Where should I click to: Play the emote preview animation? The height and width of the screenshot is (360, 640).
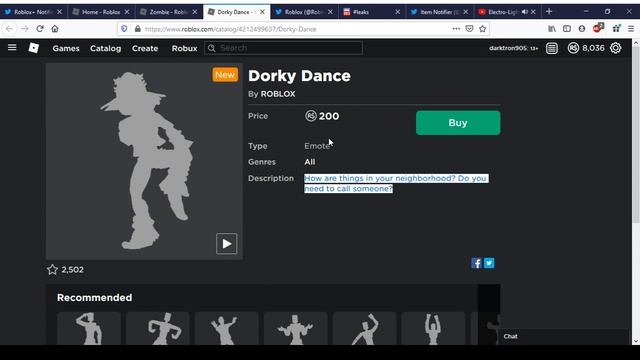pos(227,244)
